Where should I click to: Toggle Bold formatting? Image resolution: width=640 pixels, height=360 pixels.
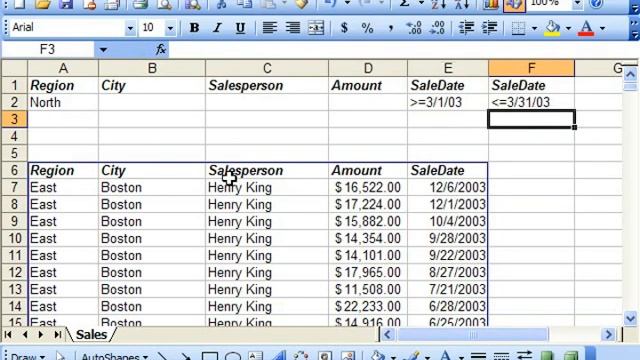click(x=194, y=28)
